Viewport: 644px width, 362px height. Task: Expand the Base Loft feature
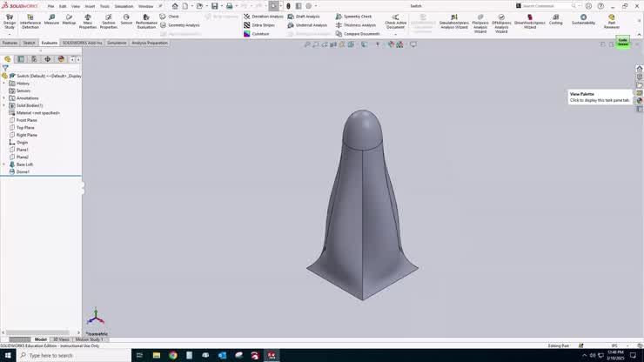pos(4,164)
